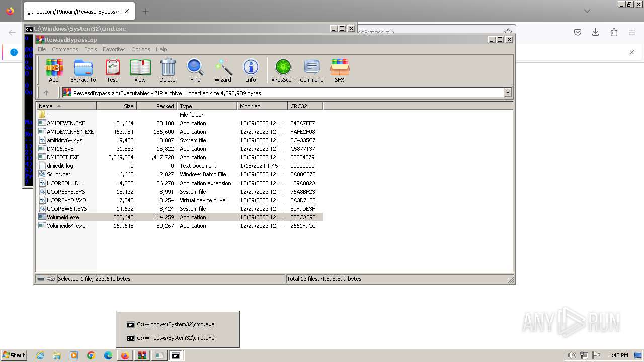Open Internet Explorer from the taskbar
The width and height of the screenshot is (644, 362).
point(40,355)
